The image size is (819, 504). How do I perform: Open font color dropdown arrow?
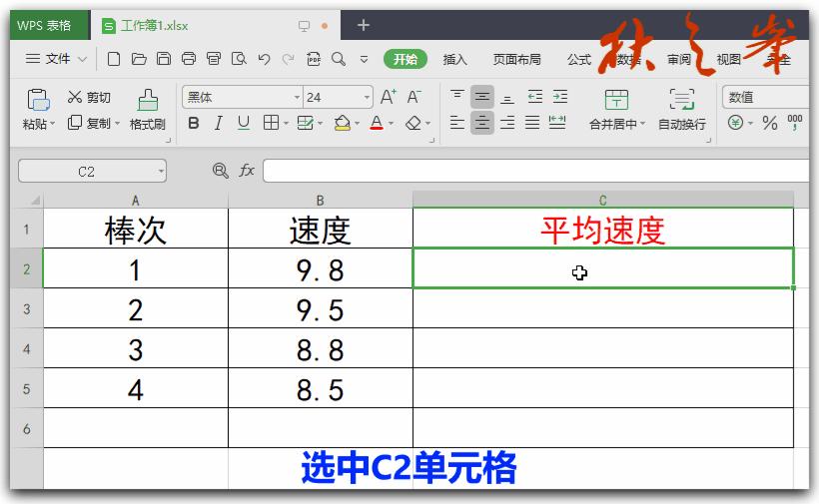[x=391, y=124]
